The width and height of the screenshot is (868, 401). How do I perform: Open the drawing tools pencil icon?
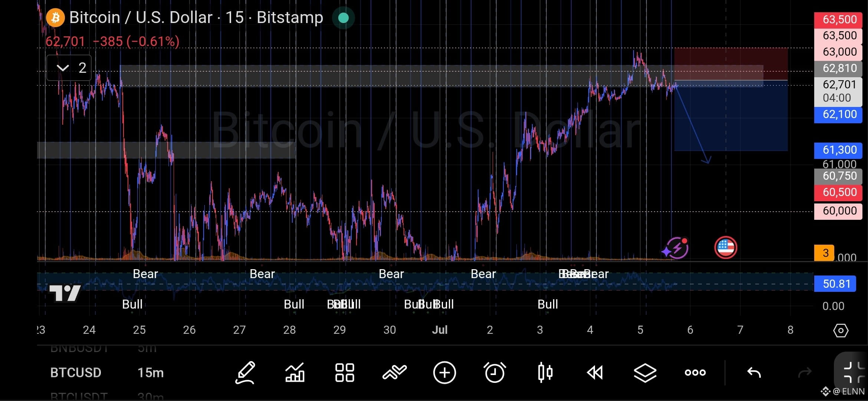pos(245,372)
